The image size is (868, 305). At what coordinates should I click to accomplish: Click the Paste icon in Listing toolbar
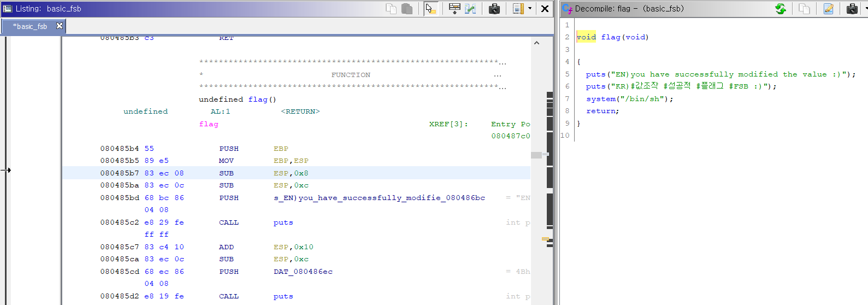(x=407, y=9)
